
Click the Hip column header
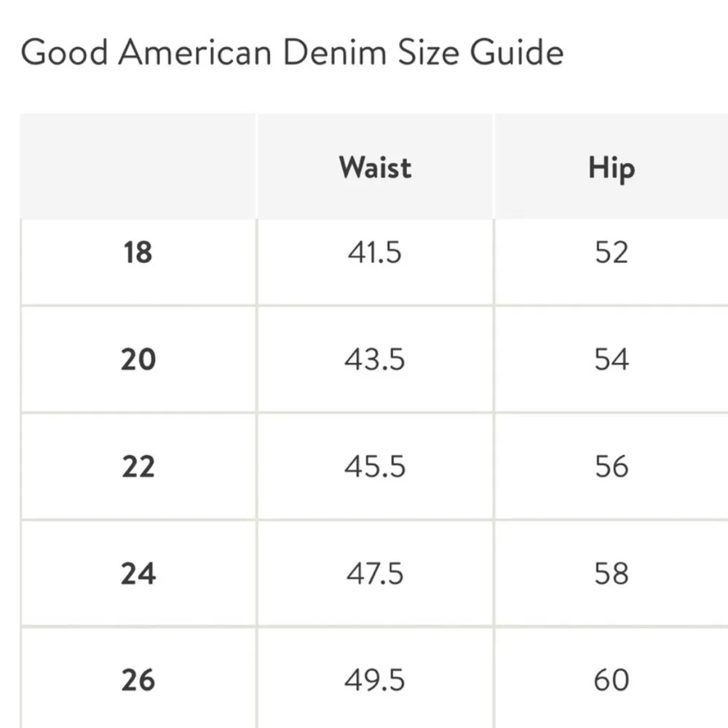[611, 167]
